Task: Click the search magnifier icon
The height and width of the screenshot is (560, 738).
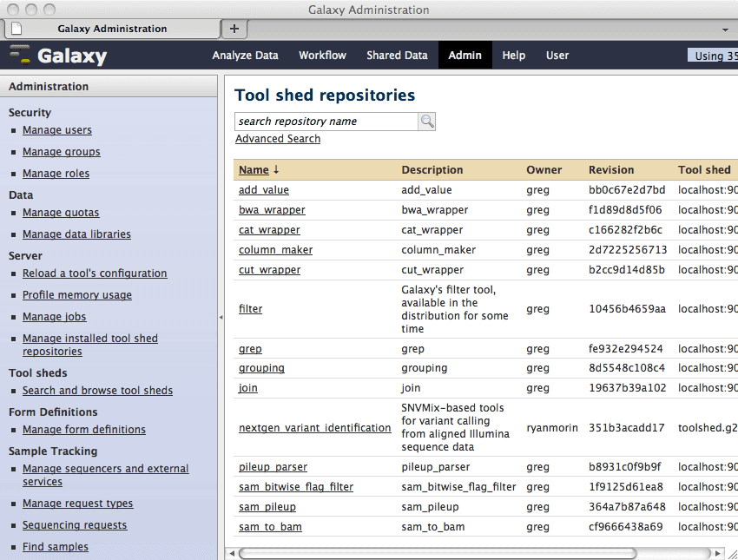Action: [x=426, y=122]
